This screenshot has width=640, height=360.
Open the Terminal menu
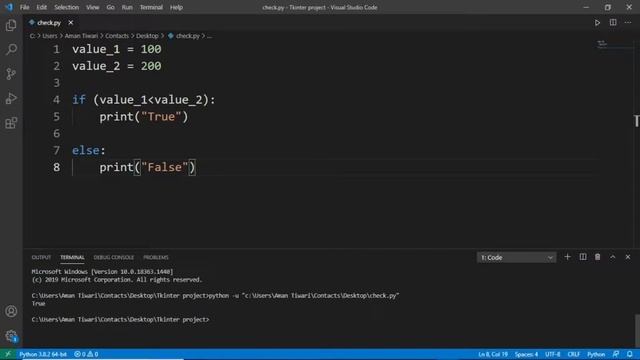point(151,7)
